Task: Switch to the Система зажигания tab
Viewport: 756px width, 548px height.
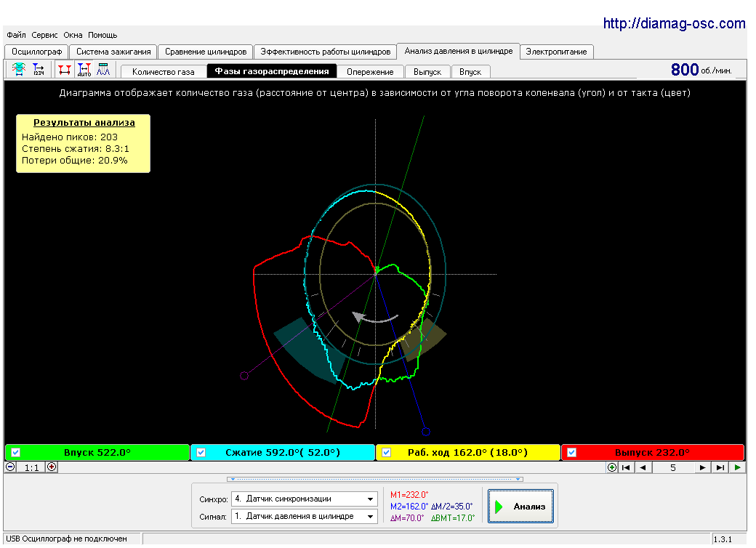Action: pyautogui.click(x=113, y=52)
